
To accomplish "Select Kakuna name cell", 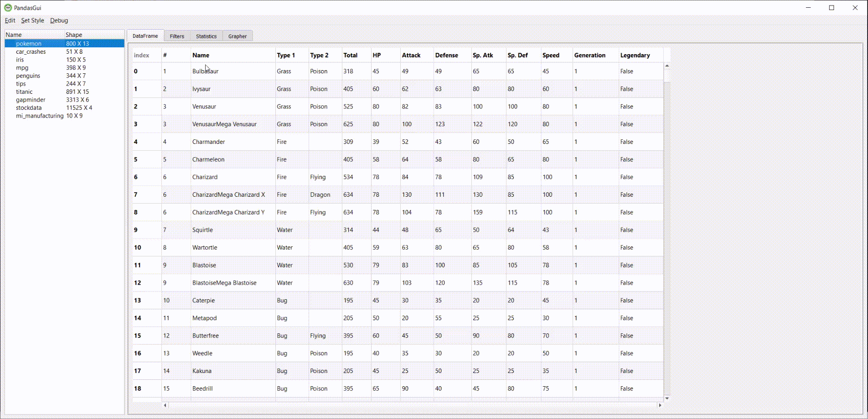I will [x=233, y=371].
